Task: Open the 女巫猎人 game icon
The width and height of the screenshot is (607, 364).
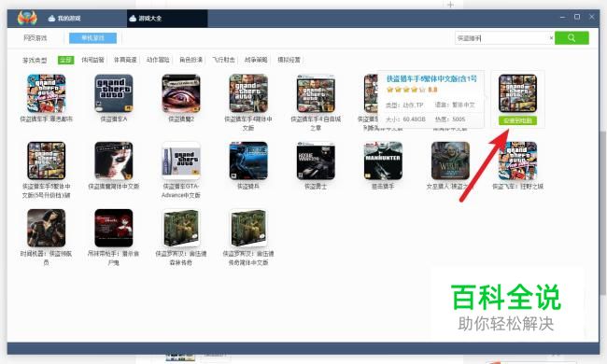Action: pyautogui.click(x=451, y=161)
